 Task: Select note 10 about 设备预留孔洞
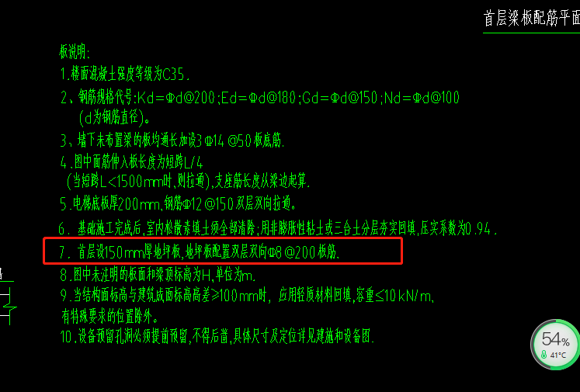pos(217,337)
